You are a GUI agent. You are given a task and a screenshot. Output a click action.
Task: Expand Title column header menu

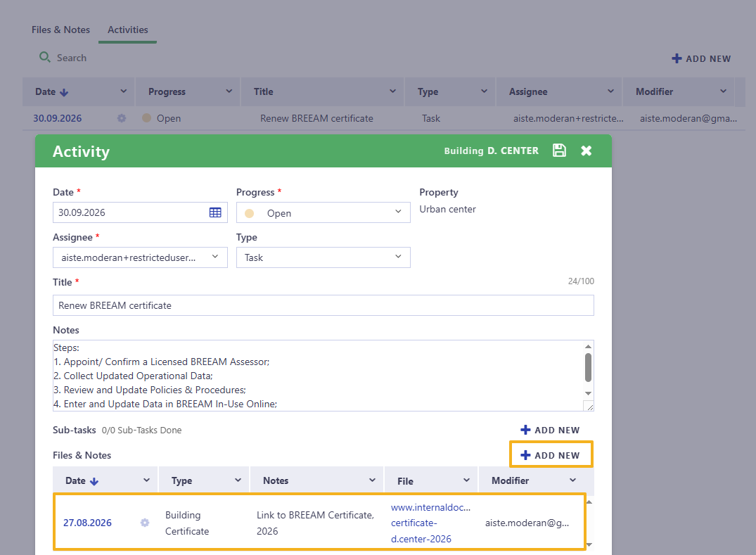393,91
